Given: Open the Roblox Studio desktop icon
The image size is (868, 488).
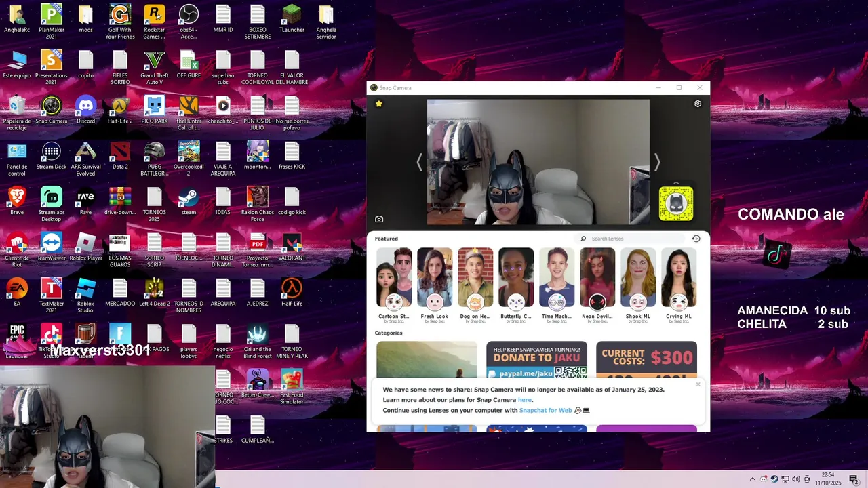Looking at the screenshot, I should point(85,296).
